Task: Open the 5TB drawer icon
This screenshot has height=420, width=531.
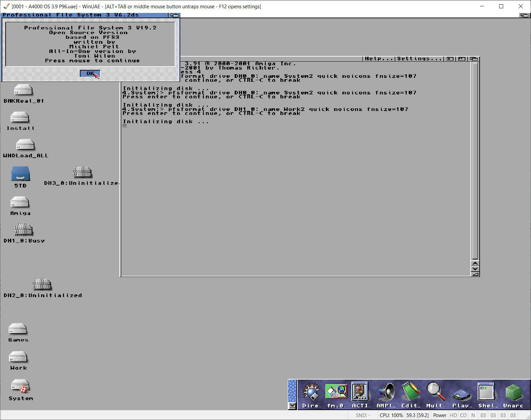Action: pos(21,174)
